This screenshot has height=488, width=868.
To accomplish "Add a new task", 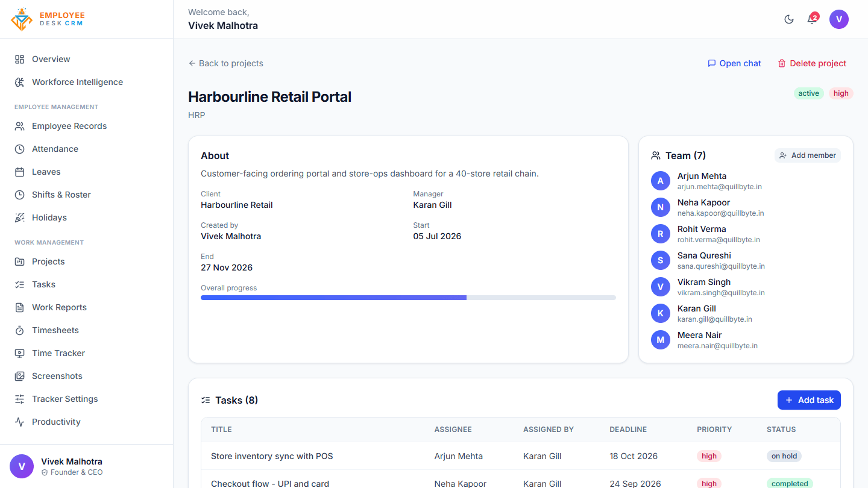I will pyautogui.click(x=809, y=400).
